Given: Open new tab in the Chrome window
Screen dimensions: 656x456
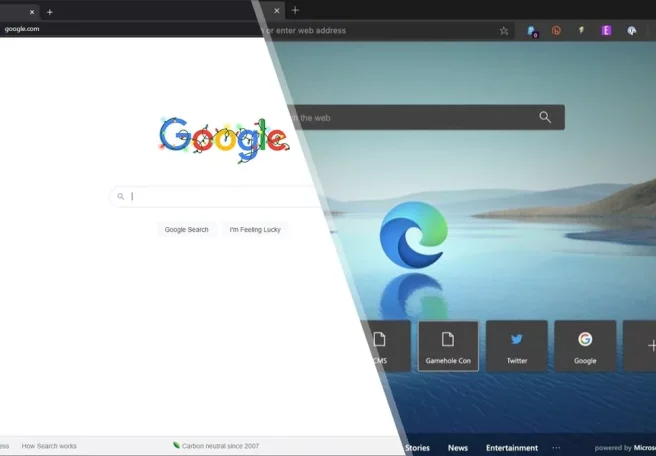Looking at the screenshot, I should [x=50, y=12].
